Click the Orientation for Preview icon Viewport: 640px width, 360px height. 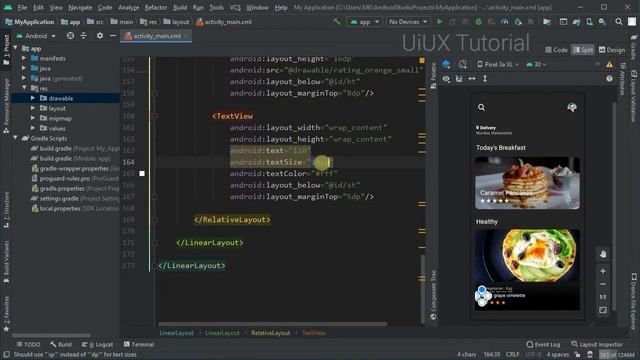(x=462, y=64)
